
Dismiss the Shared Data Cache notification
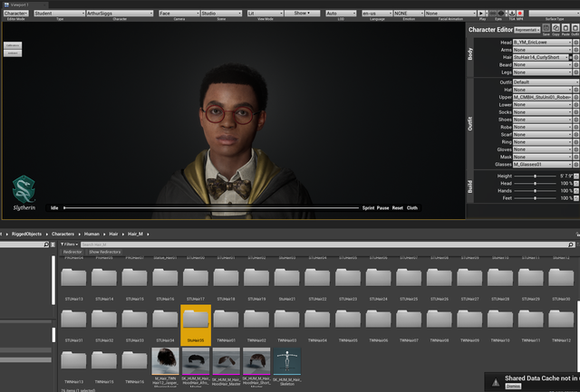[513, 386]
